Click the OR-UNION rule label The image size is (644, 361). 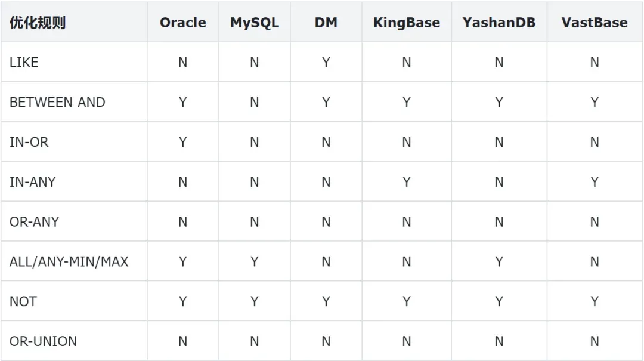(x=43, y=341)
